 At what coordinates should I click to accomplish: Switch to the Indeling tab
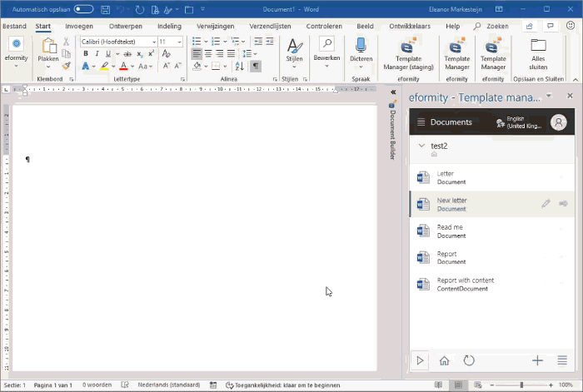pyautogui.click(x=170, y=26)
